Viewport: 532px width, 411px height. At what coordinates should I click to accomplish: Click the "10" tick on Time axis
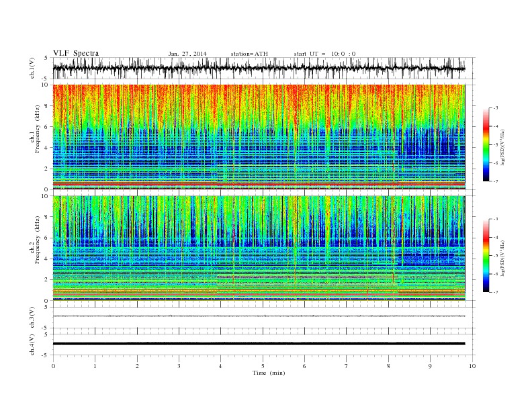click(472, 366)
